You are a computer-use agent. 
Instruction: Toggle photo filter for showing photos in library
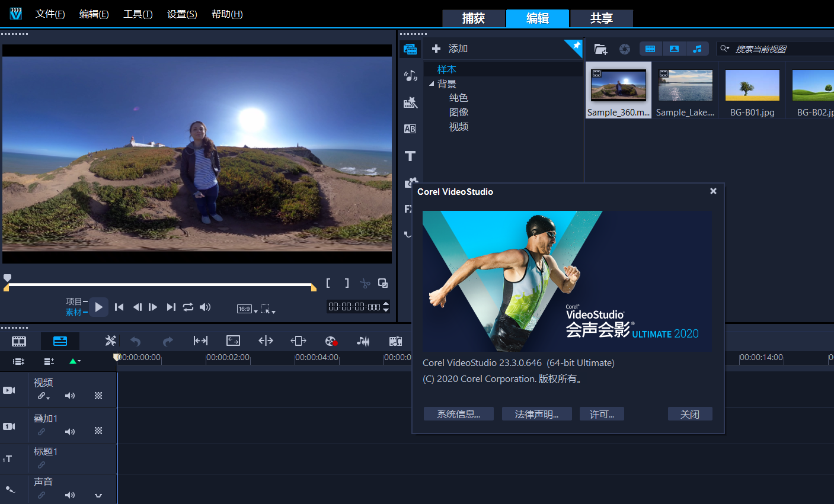click(674, 49)
